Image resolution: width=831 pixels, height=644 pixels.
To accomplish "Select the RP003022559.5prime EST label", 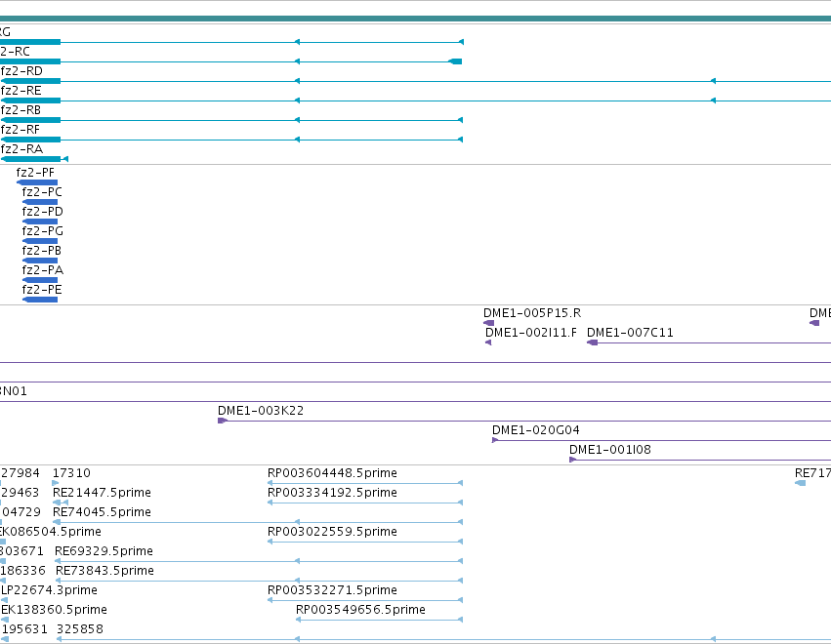I will 332,532.
